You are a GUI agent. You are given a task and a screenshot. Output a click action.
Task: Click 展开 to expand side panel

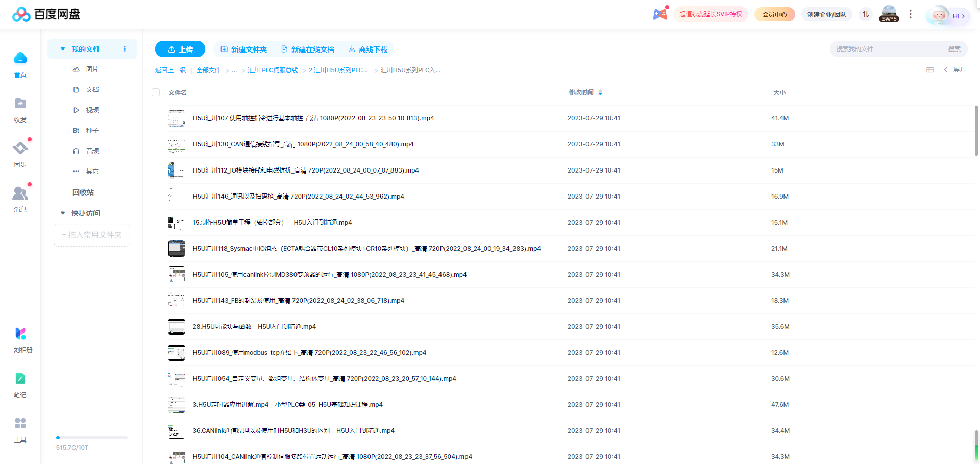955,70
